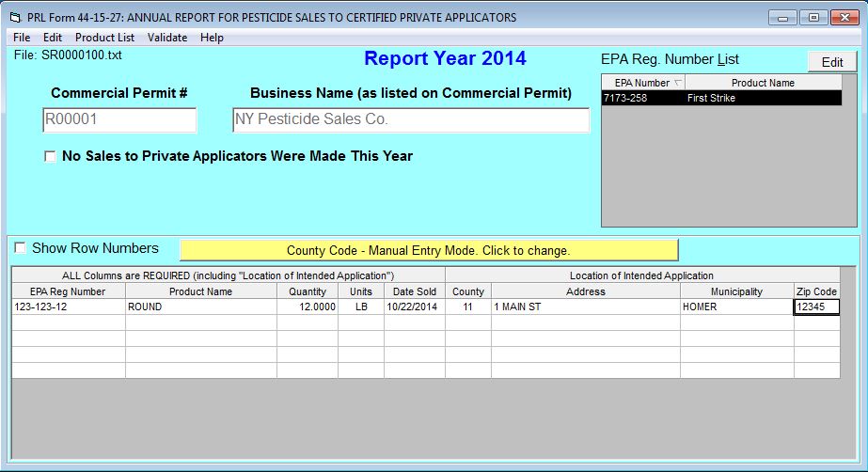Open the Edit menu
868x472 pixels.
coord(53,38)
